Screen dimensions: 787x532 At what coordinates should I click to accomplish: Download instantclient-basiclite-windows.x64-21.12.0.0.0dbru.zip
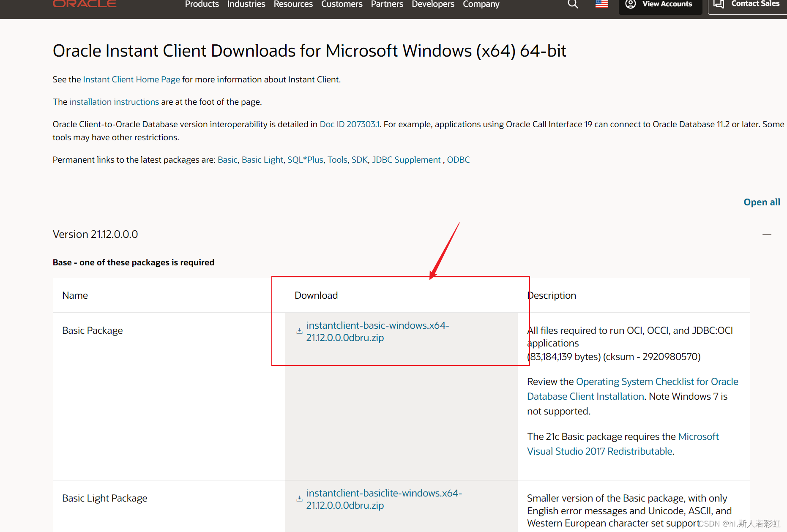pos(384,499)
